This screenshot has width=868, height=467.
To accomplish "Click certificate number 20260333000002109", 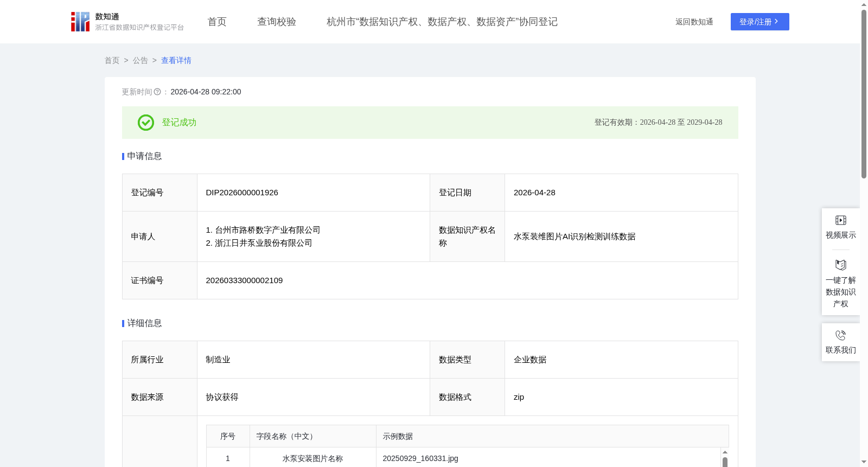I will 244,280.
